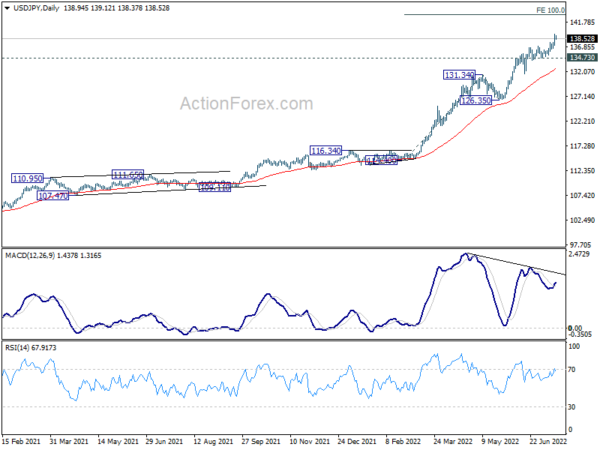Select the 117.280 price axis value
The height and width of the screenshot is (450, 600).
pos(582,146)
